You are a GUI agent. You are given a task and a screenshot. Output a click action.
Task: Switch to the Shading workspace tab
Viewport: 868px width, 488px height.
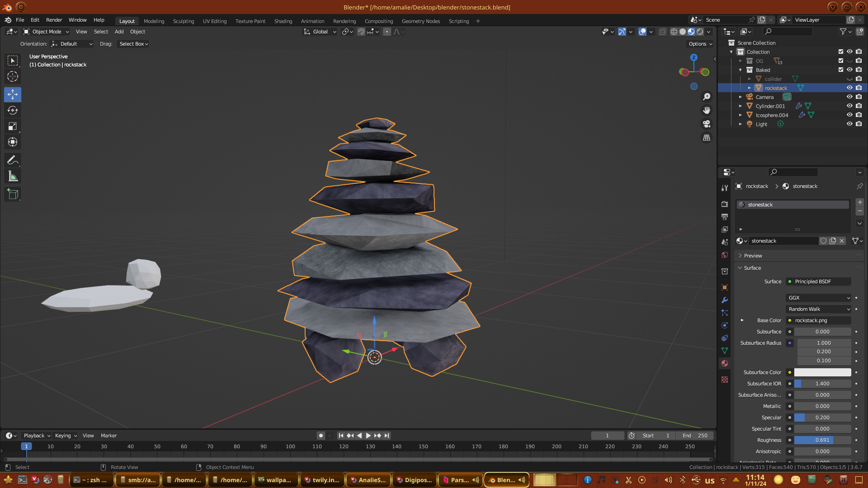[x=283, y=21]
